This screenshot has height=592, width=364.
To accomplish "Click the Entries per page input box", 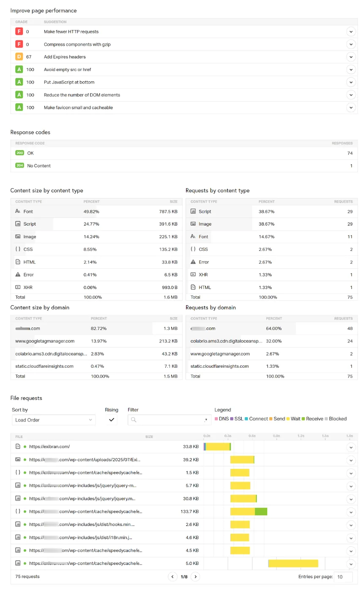I will click(343, 577).
